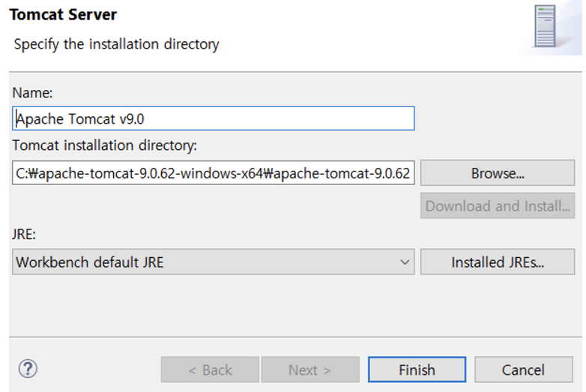This screenshot has width=586, height=392.
Task: Open Installed JREs... preferences
Action: [498, 262]
